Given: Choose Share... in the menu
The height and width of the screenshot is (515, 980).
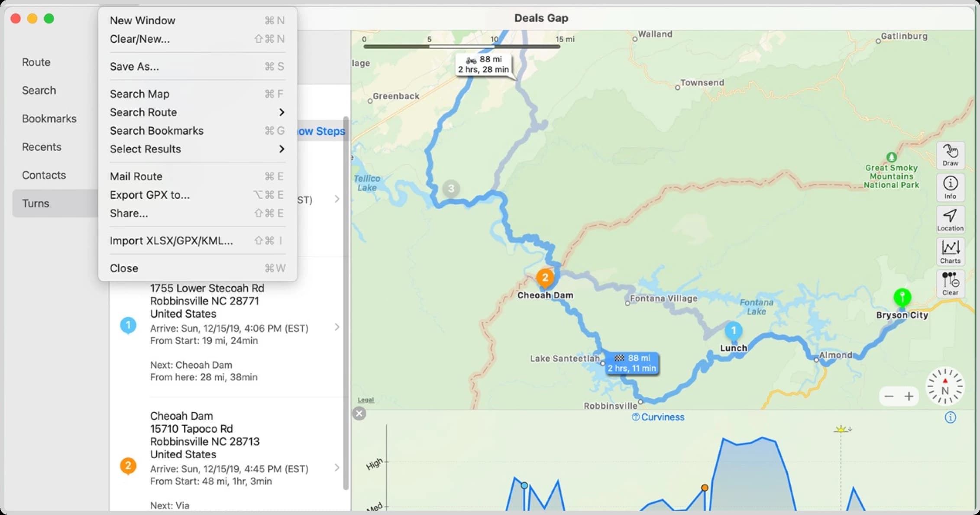Looking at the screenshot, I should pos(197,213).
